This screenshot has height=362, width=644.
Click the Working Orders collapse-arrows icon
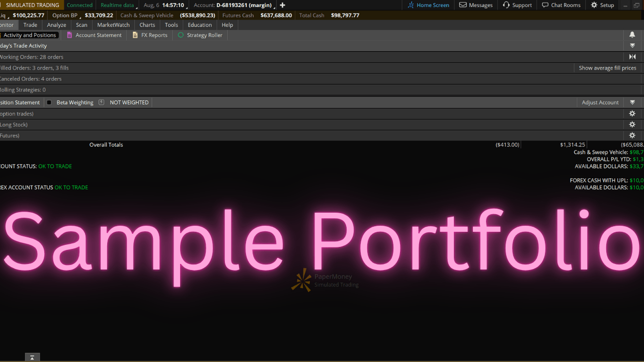[x=632, y=57]
